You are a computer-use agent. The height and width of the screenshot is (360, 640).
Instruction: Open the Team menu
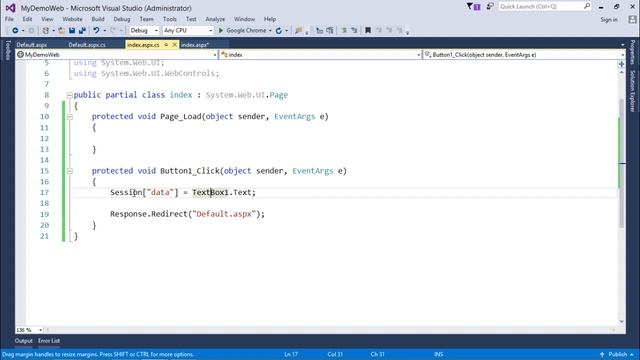[x=147, y=19]
